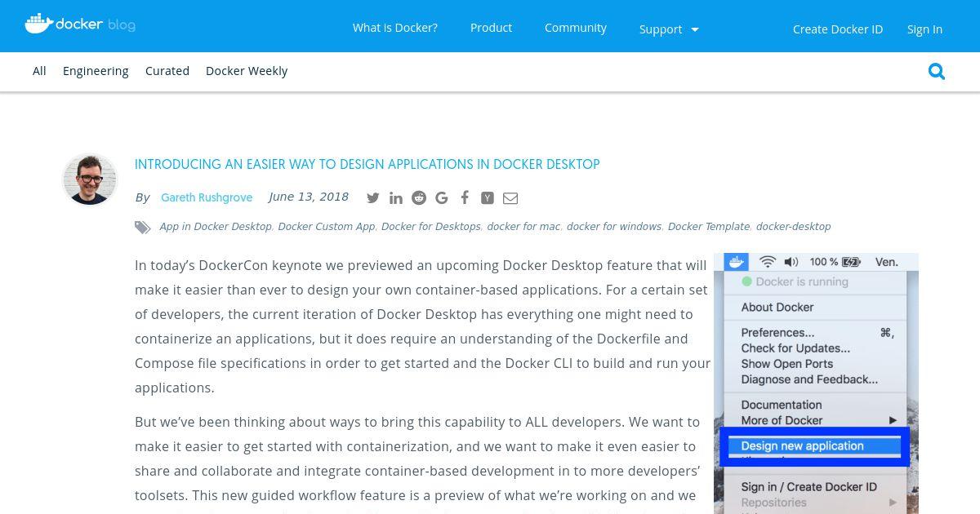Open the Docker Desktop menu screenshot image
Screen dimensions: 980x514
click(x=816, y=383)
